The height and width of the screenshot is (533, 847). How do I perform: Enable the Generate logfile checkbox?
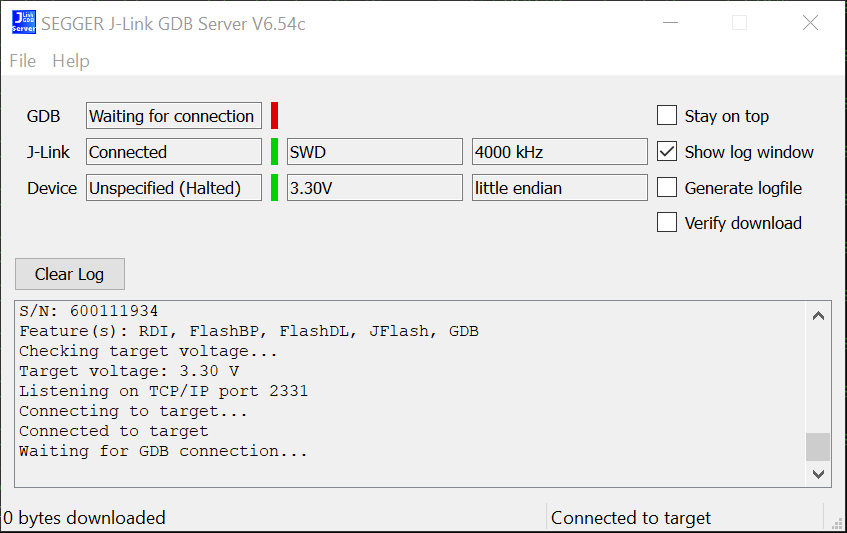click(667, 188)
